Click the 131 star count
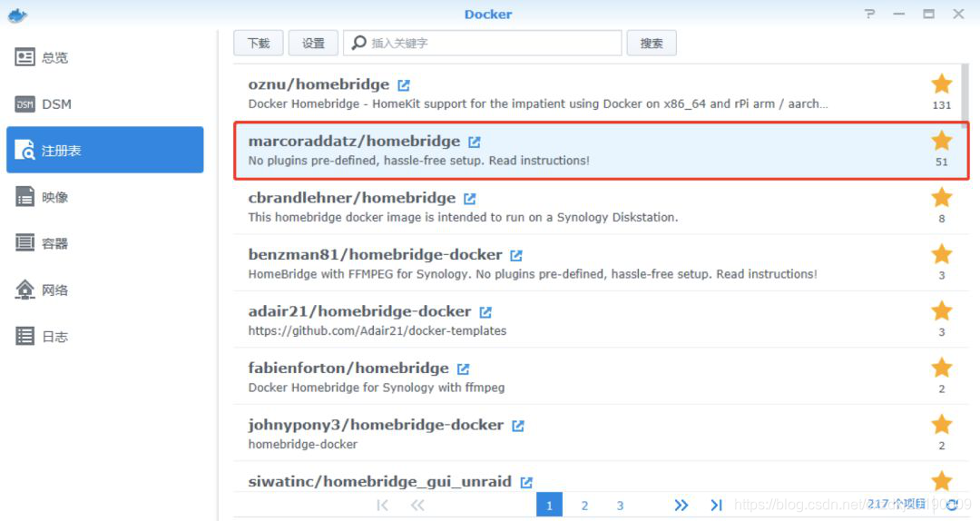Screen dimensions: 980x521 [x=941, y=105]
